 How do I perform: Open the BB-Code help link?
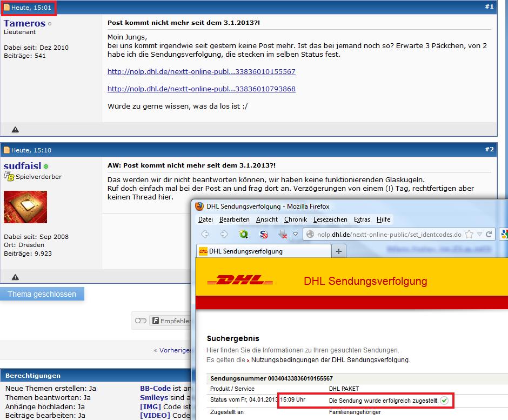coord(155,388)
